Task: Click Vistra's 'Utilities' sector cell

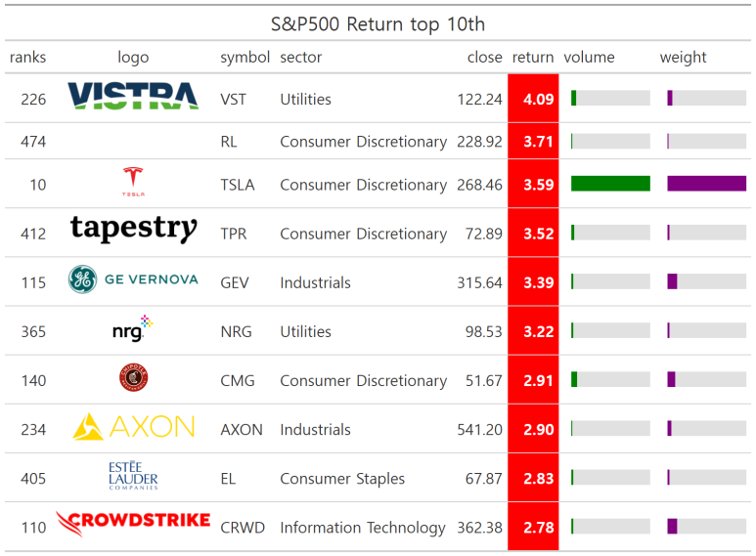Action: 306,100
